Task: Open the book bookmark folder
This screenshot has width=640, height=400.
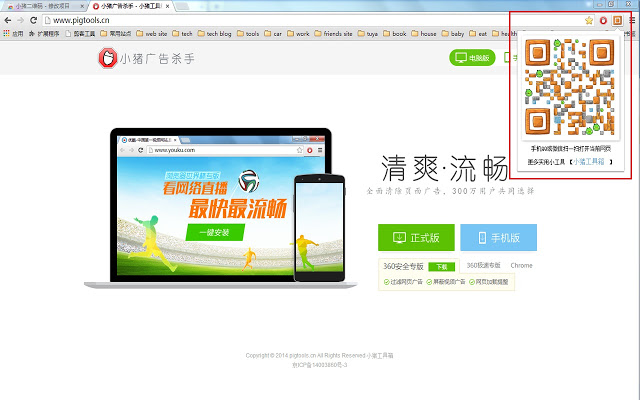Action: tap(395, 34)
